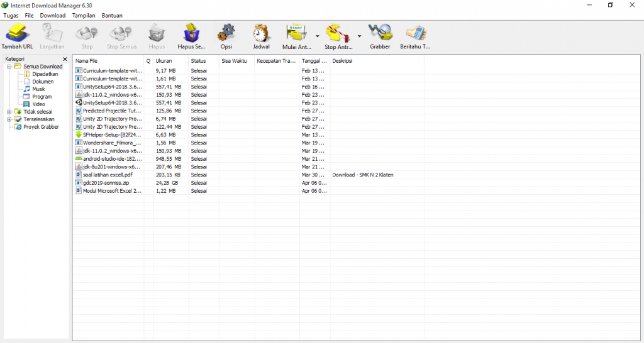Select Proyek Grabber tree item
The image size is (644, 343).
(x=41, y=127)
